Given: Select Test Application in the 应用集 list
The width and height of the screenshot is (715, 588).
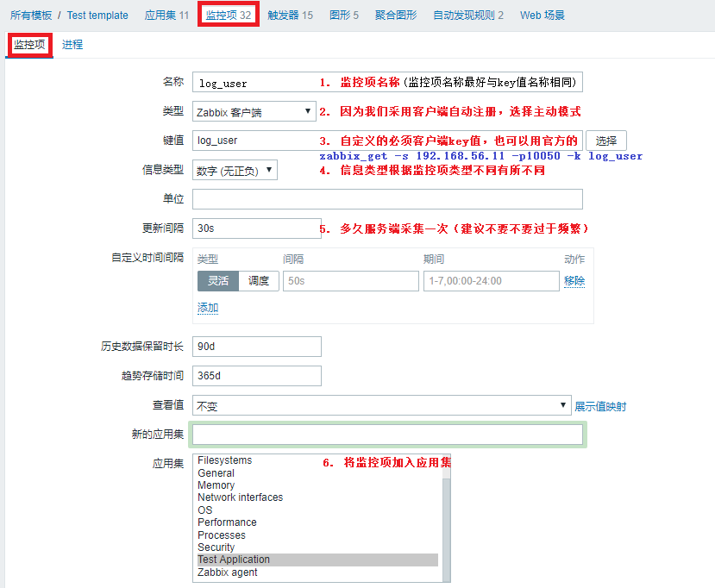Looking at the screenshot, I should [x=318, y=560].
